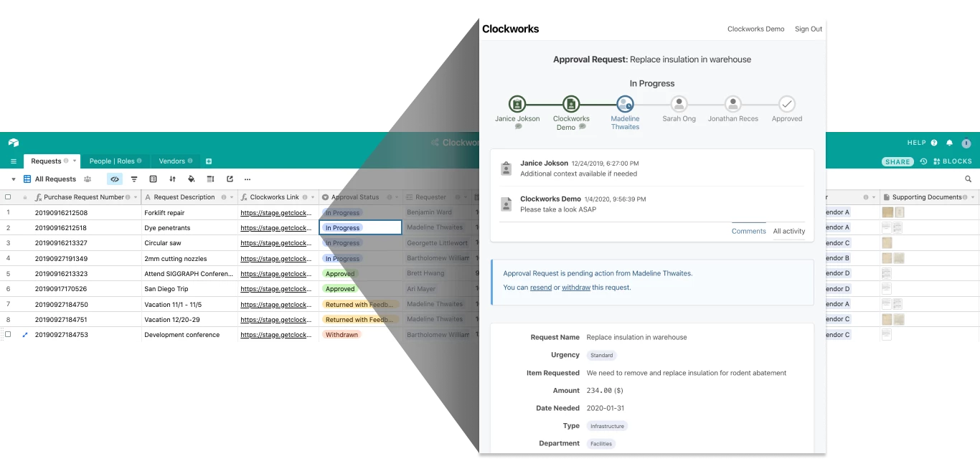Click the Approved checkmark final step
This screenshot has height=474, width=980.
(x=787, y=104)
